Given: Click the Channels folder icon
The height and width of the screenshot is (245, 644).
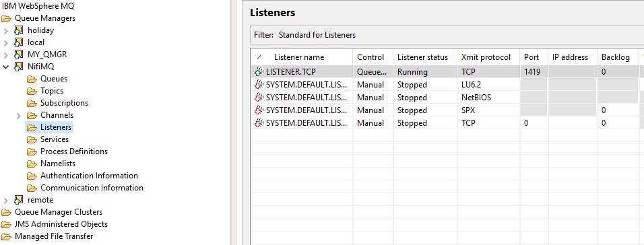Looking at the screenshot, I should click(32, 115).
